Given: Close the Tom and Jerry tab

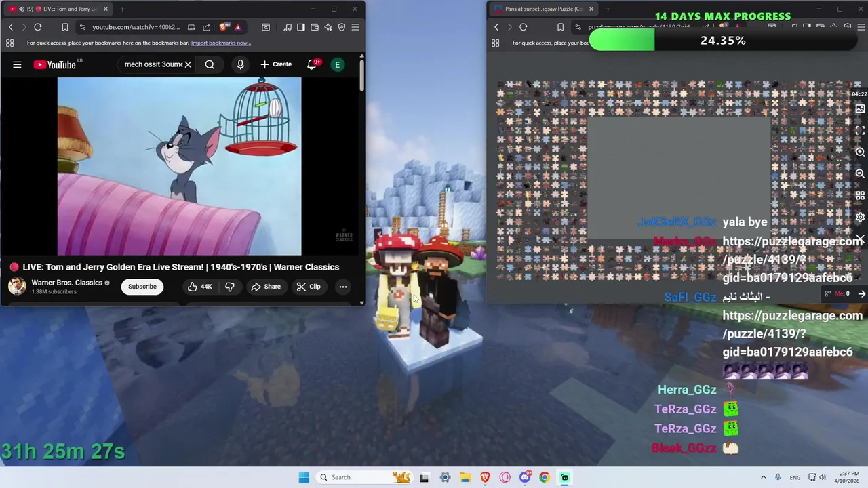Looking at the screenshot, I should pyautogui.click(x=105, y=9).
